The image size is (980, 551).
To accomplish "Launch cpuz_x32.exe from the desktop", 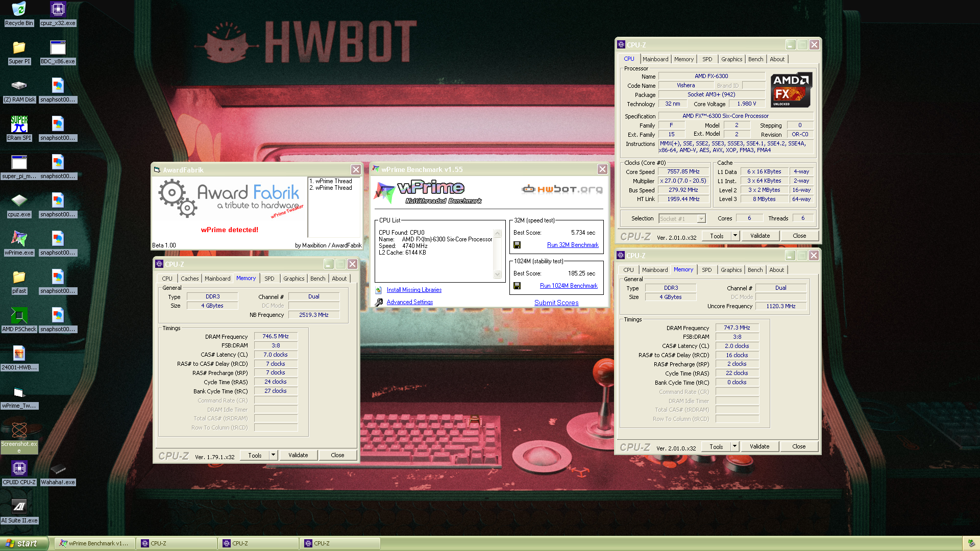I will (58, 14).
